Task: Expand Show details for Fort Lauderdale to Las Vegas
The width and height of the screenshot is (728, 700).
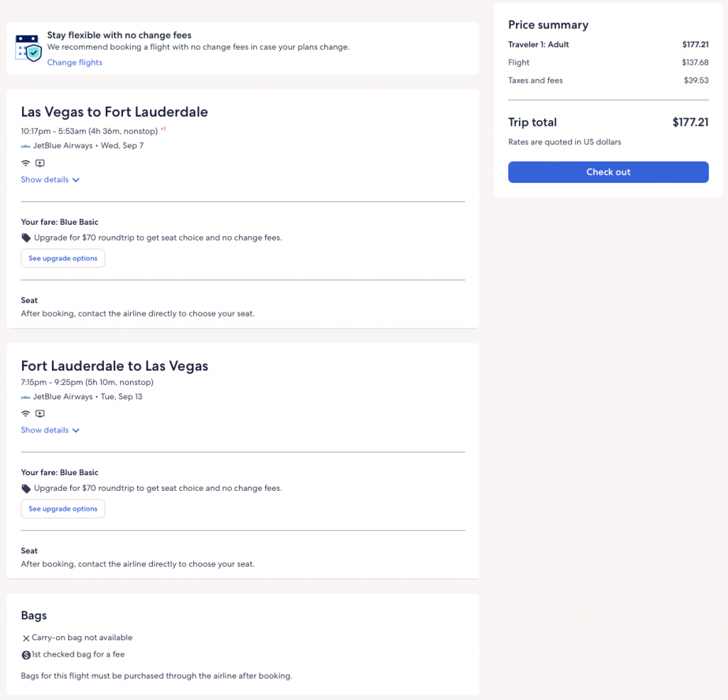Action: point(50,430)
